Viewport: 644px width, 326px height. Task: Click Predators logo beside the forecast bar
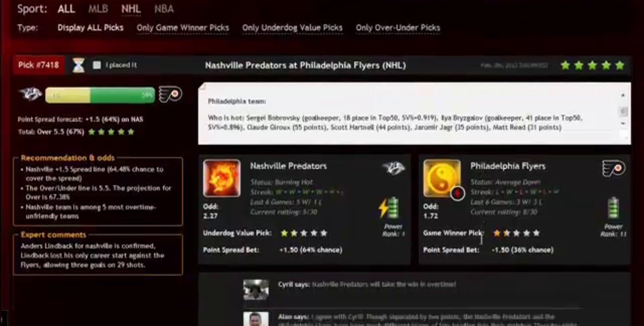31,94
